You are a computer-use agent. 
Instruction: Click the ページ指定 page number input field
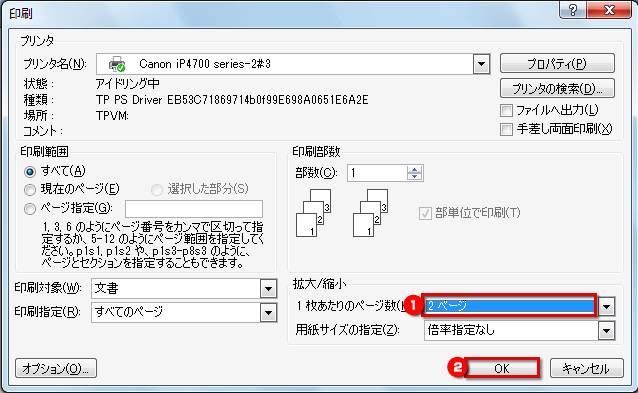194,209
